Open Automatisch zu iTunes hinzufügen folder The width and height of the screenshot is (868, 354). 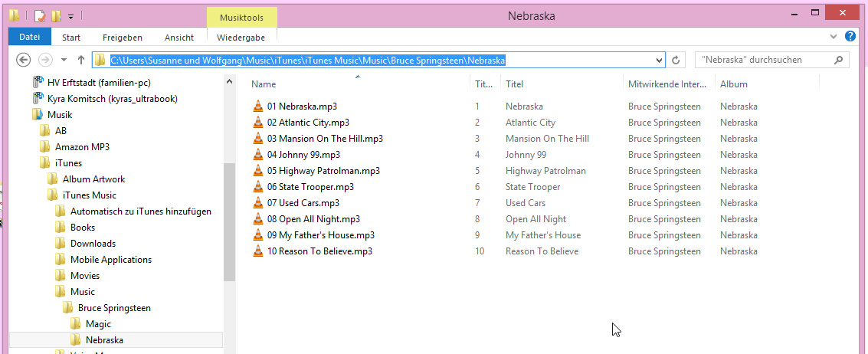(141, 211)
